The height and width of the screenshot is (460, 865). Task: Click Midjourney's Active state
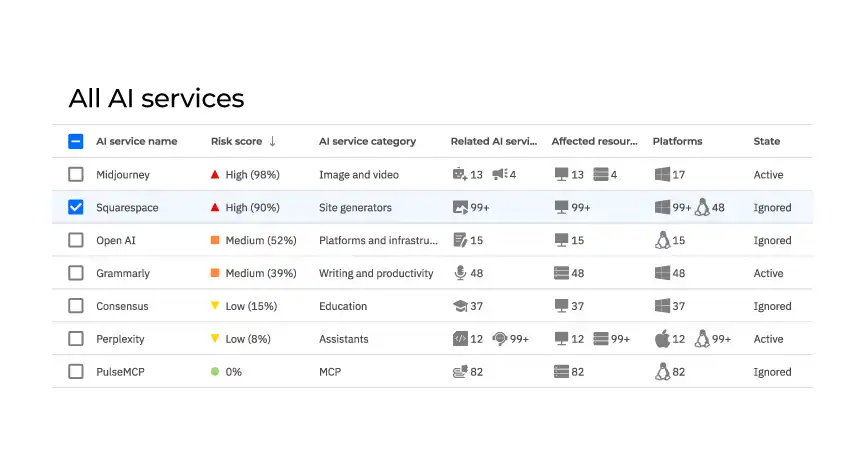tap(768, 175)
